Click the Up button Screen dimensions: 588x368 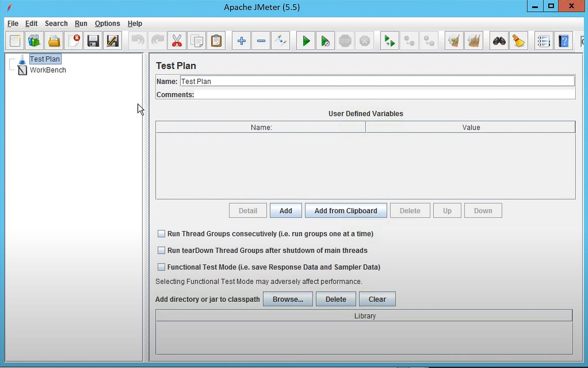[x=447, y=211]
